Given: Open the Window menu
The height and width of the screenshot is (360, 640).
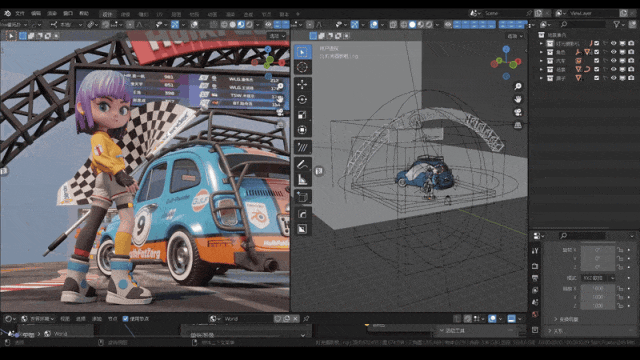Looking at the screenshot, I should tap(68, 13).
